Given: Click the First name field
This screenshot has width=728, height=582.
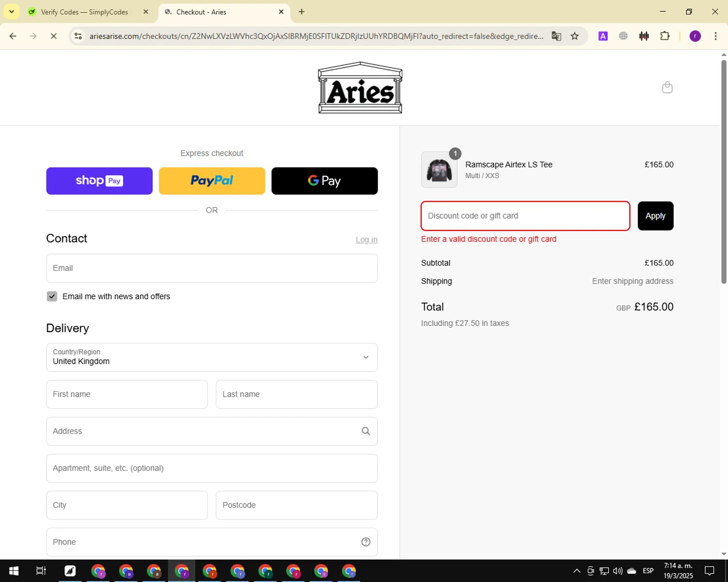Looking at the screenshot, I should [127, 394].
